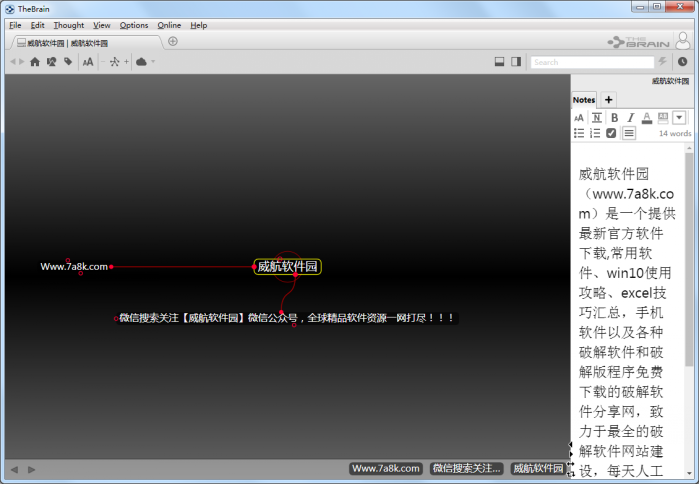Image resolution: width=699 pixels, height=484 pixels.
Task: Toggle bottom panel layout
Action: (499, 62)
